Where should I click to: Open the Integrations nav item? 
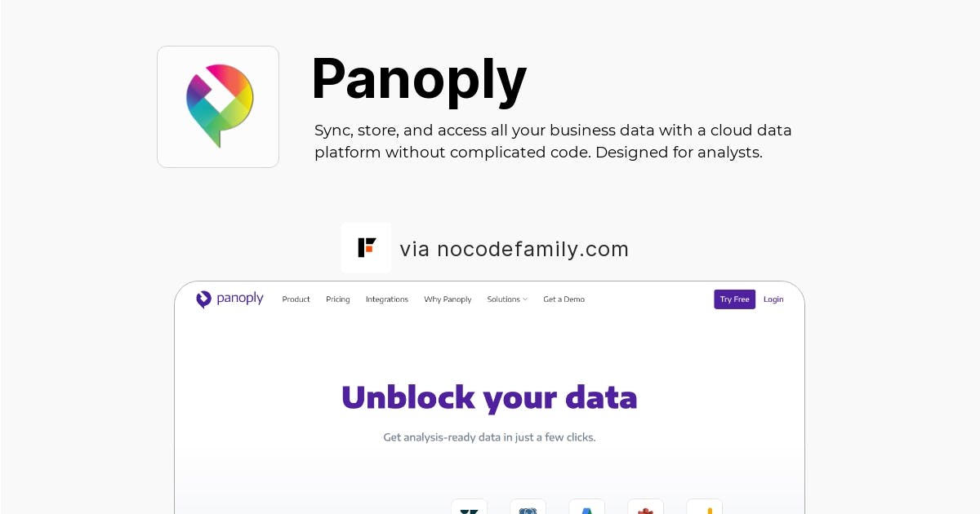[387, 299]
